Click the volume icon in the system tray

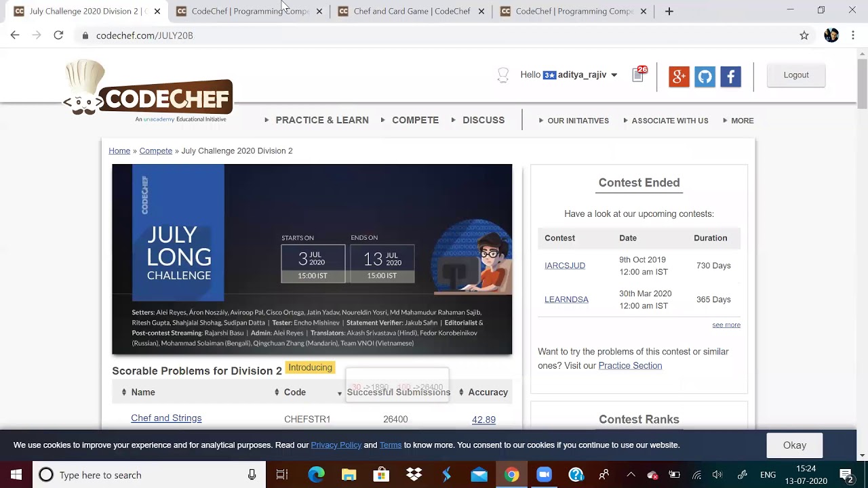pyautogui.click(x=717, y=475)
